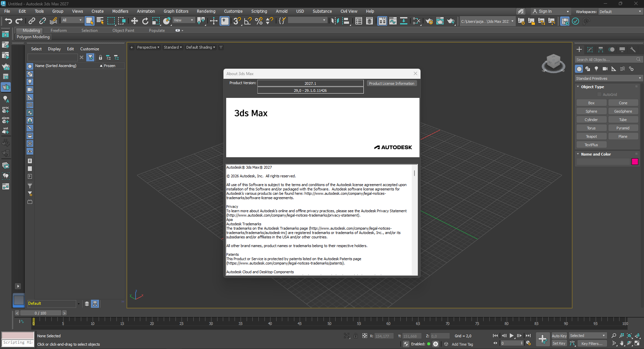Open the Display command panel tab
The image size is (644, 349).
[x=622, y=50]
